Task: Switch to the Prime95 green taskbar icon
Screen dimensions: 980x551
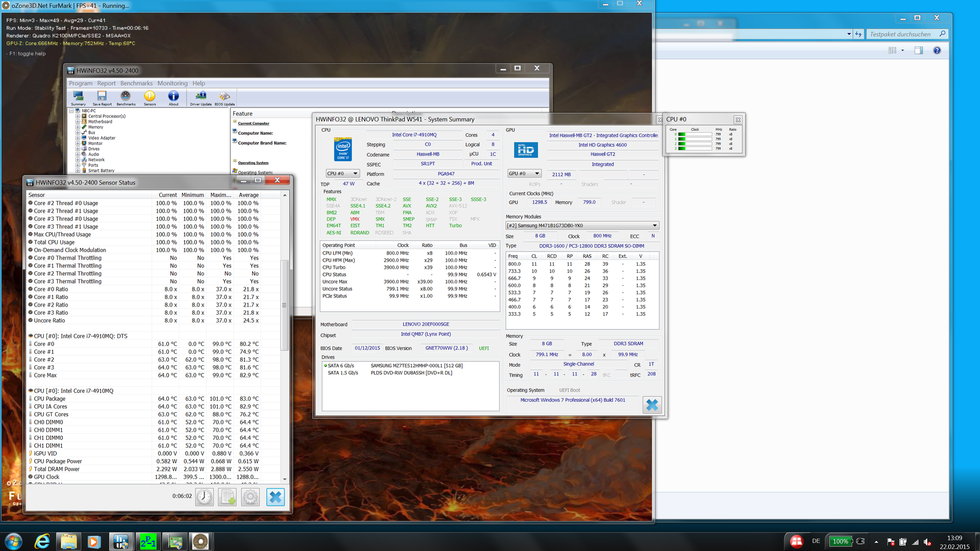Action: point(148,541)
